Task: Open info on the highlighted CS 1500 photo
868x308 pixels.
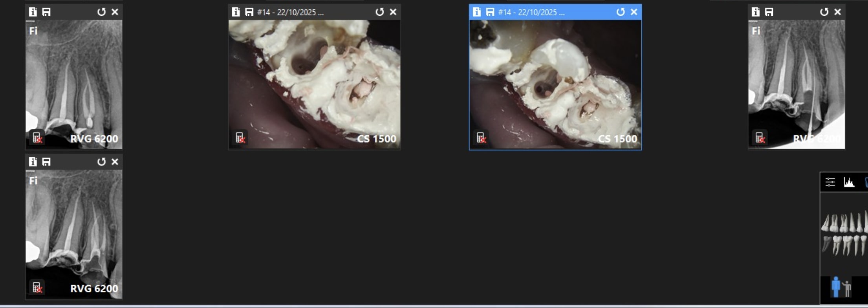Action: coord(476,12)
